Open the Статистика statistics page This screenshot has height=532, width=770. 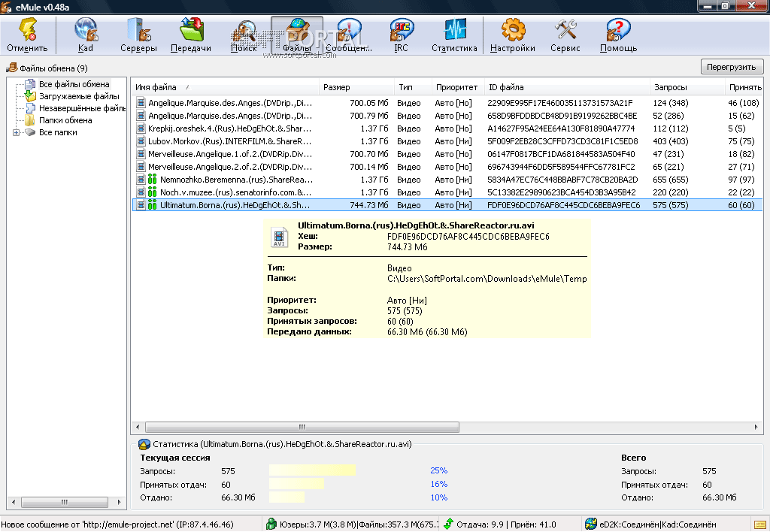click(x=454, y=35)
